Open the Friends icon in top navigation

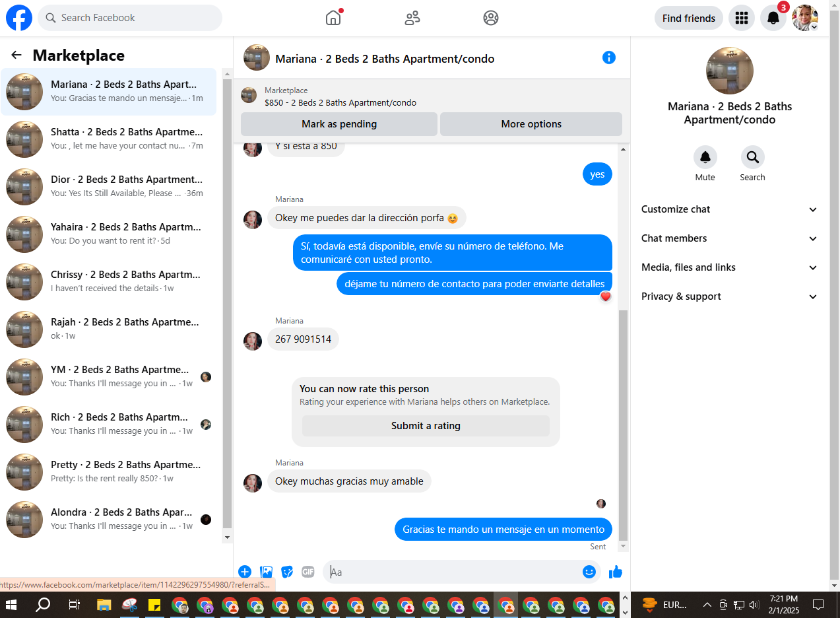412,18
